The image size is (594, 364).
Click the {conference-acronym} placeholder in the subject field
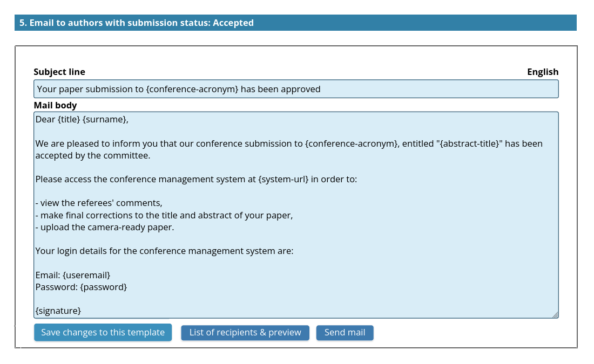(192, 89)
